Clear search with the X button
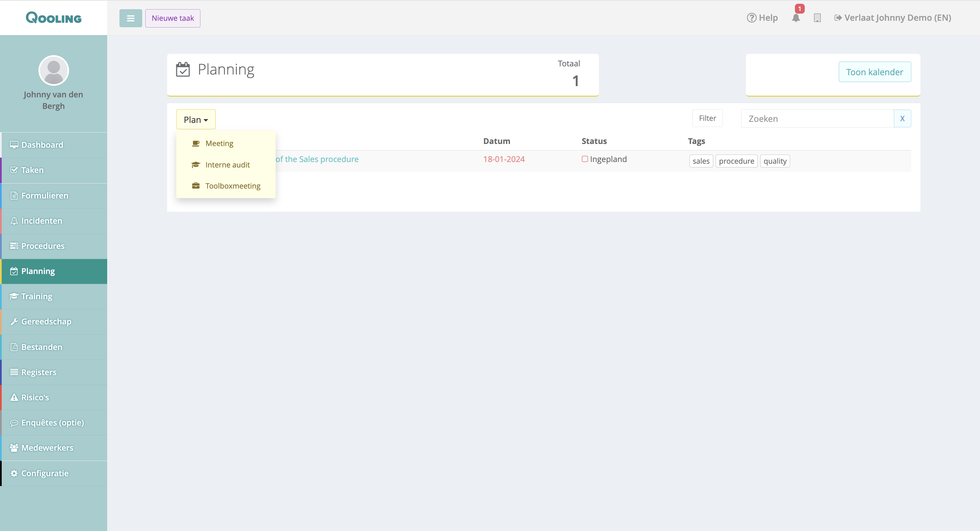 [902, 119]
